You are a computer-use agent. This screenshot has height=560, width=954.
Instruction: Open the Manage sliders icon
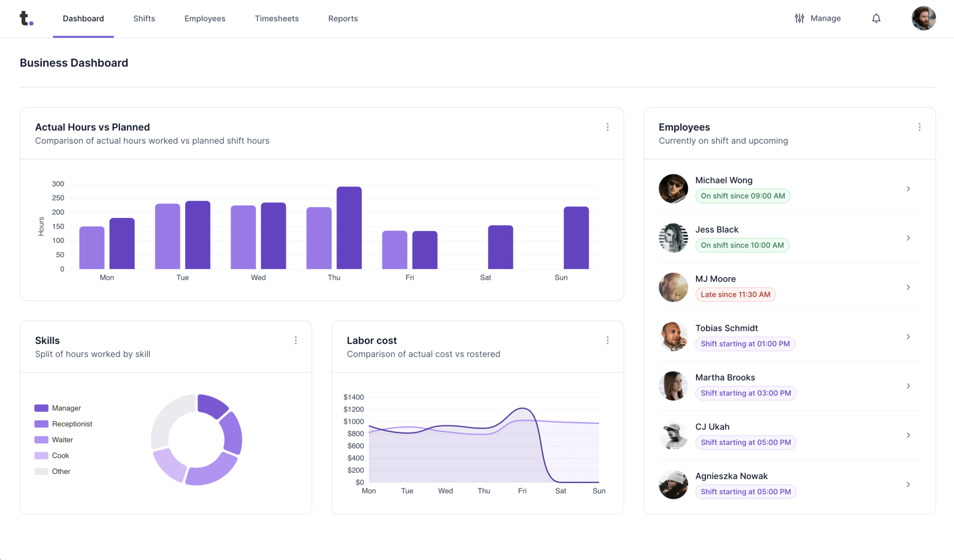click(x=799, y=19)
